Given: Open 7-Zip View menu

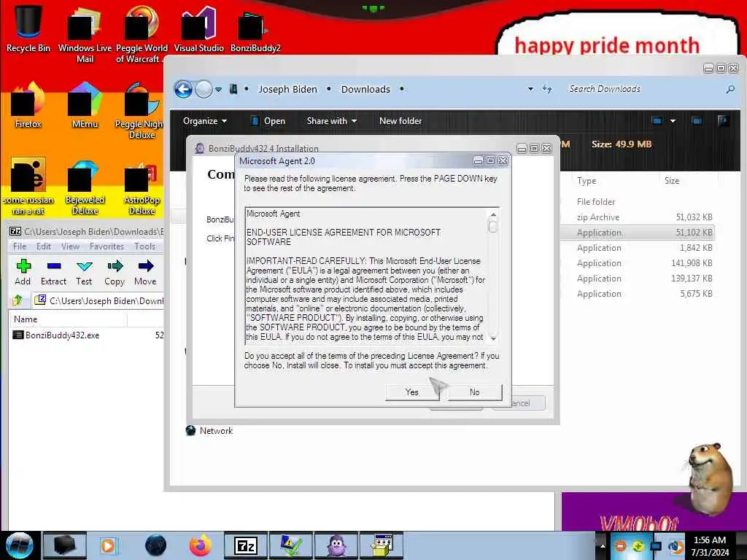Looking at the screenshot, I should [70, 246].
